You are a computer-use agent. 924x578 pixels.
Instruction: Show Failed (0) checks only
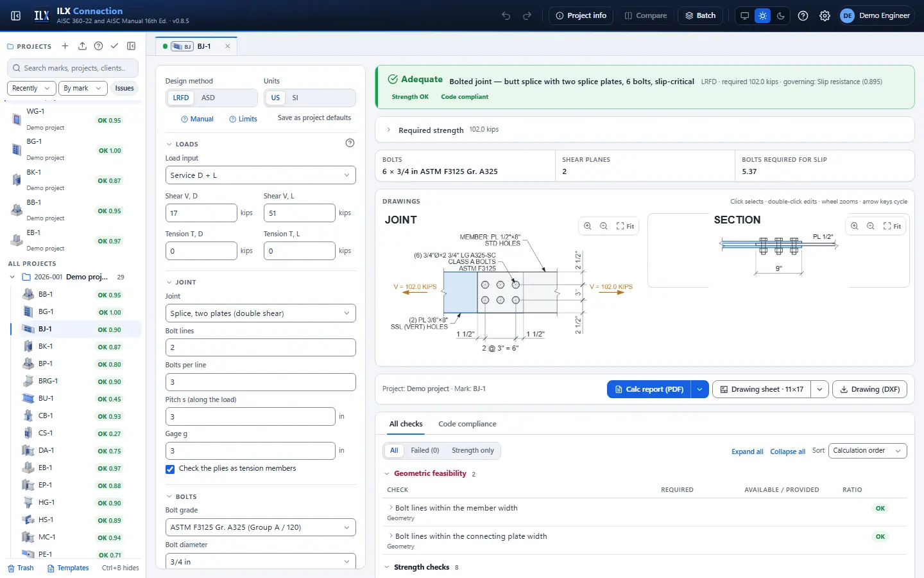click(425, 451)
